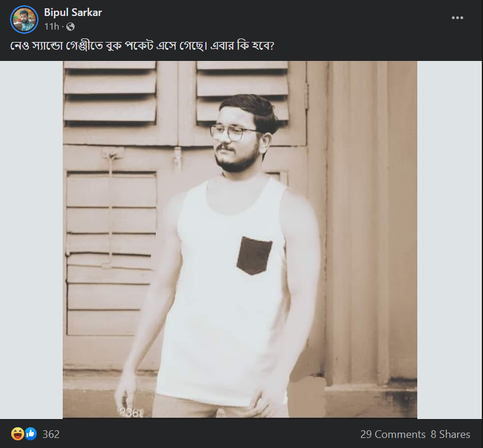
Task: Open the 29 Comments list
Action: pos(392,434)
